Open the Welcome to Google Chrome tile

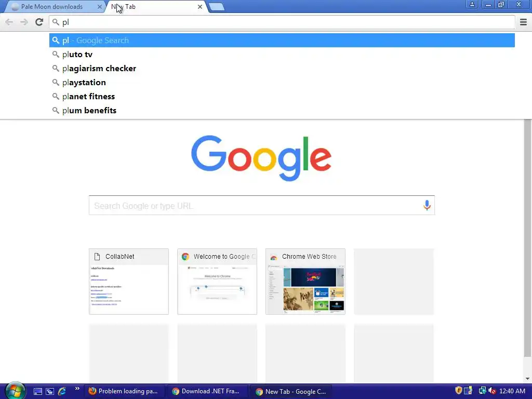tap(217, 282)
